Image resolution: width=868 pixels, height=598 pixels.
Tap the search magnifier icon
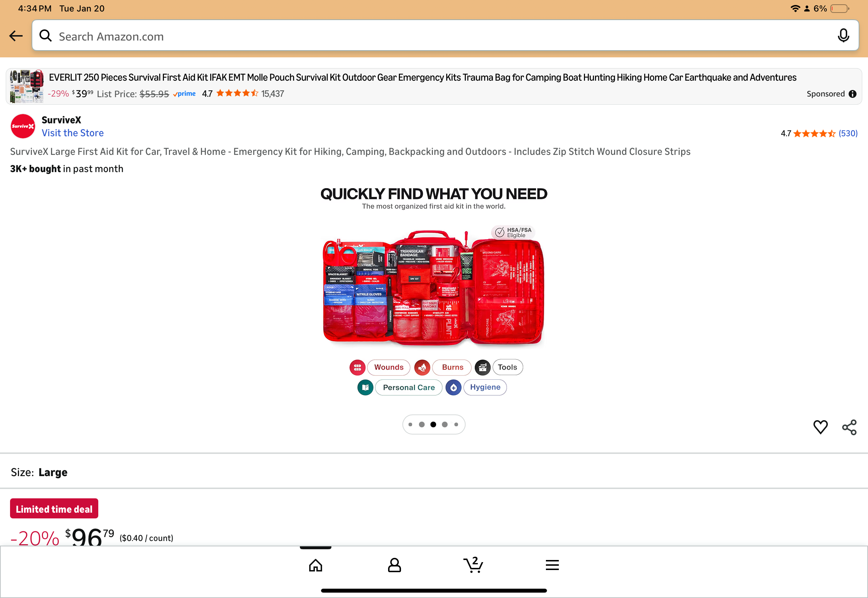(46, 35)
